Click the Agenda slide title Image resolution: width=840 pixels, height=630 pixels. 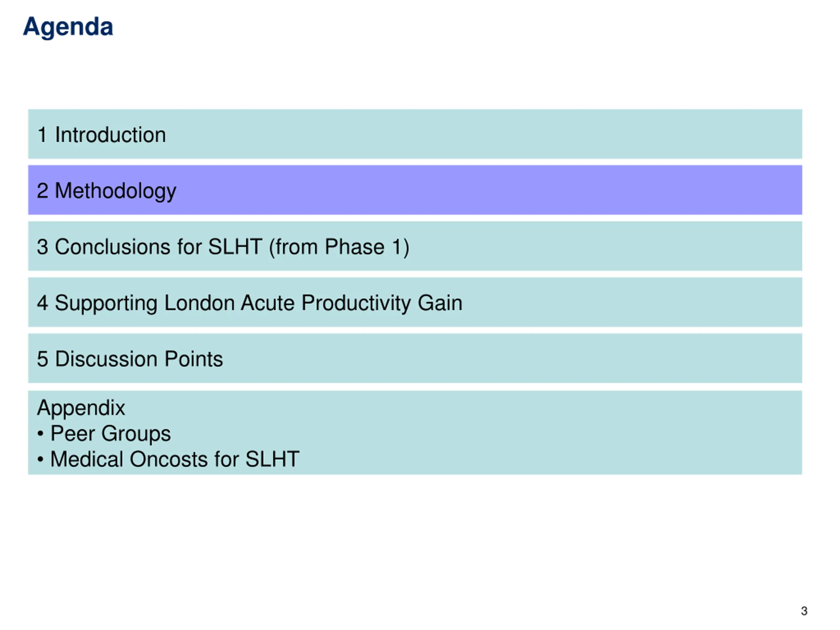point(68,27)
